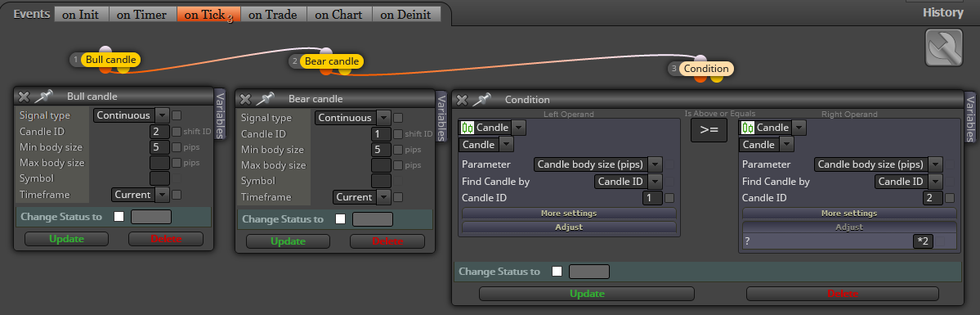The width and height of the screenshot is (980, 315).
Task: Click the input connector atop Bear candle node
Action: click(325, 52)
